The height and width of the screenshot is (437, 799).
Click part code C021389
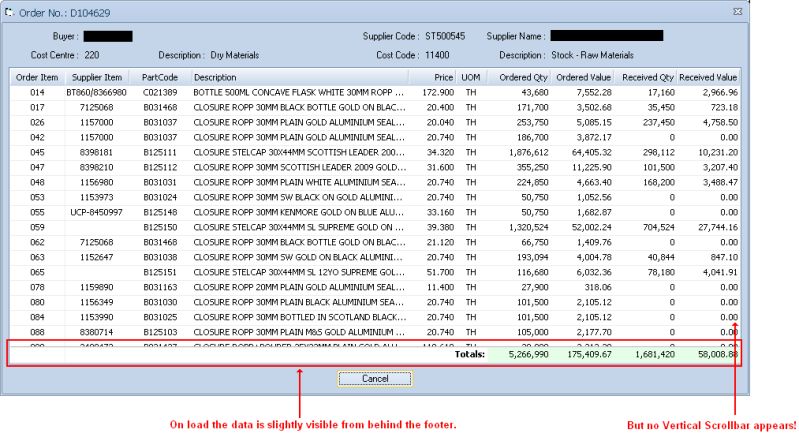click(160, 93)
